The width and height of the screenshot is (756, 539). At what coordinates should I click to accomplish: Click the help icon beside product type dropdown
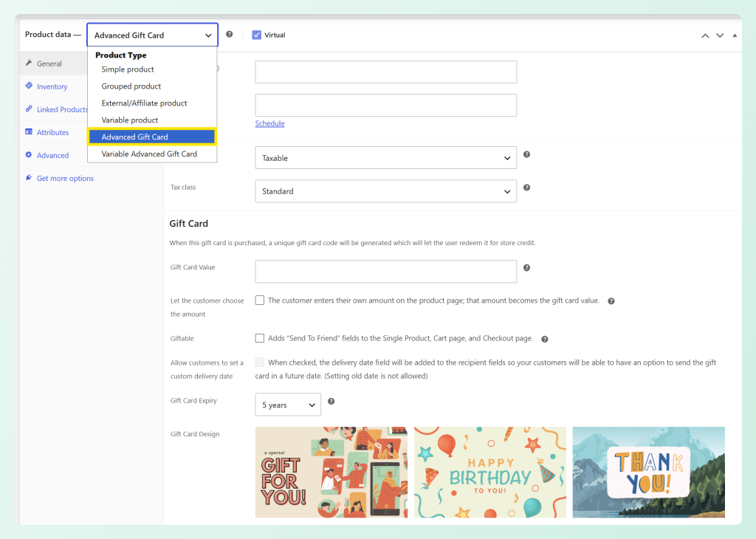coord(230,34)
